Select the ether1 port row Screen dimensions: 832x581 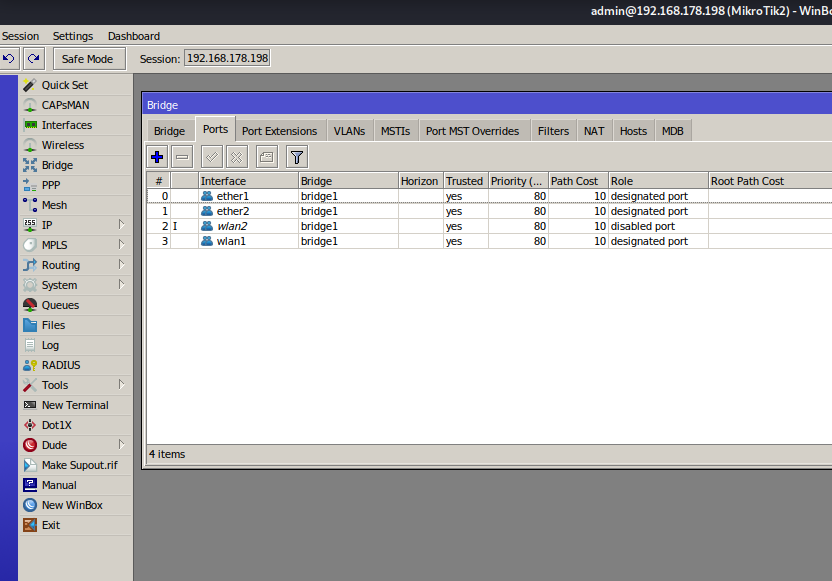pos(489,196)
